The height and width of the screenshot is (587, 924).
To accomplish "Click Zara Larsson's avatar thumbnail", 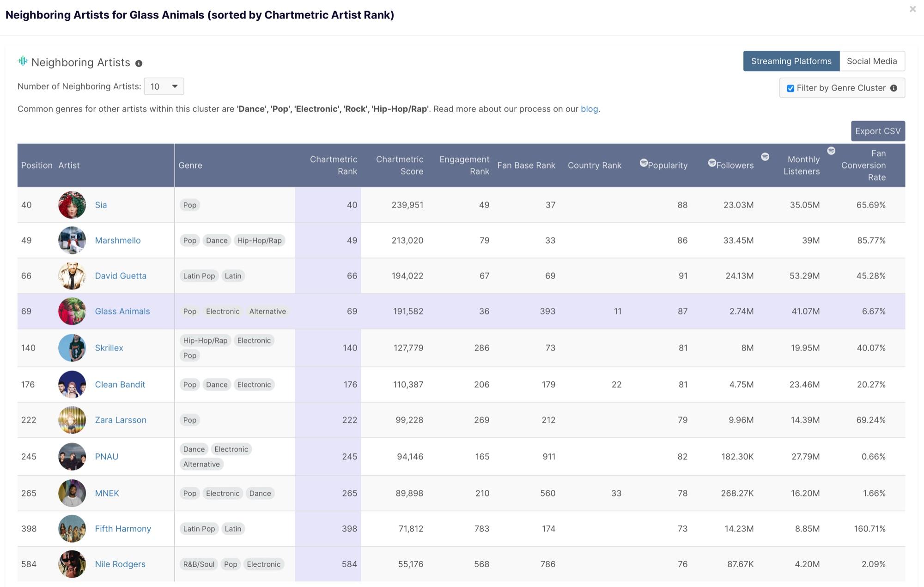I will coord(72,420).
